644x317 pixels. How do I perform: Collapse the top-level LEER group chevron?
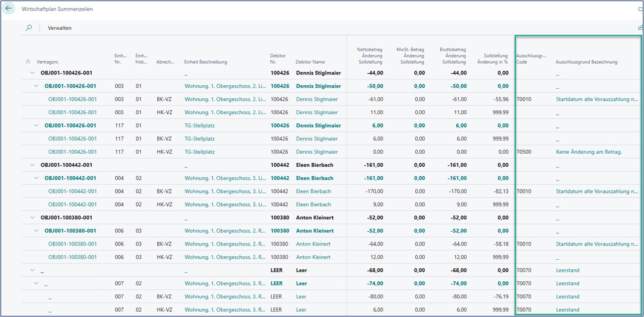pyautogui.click(x=32, y=271)
